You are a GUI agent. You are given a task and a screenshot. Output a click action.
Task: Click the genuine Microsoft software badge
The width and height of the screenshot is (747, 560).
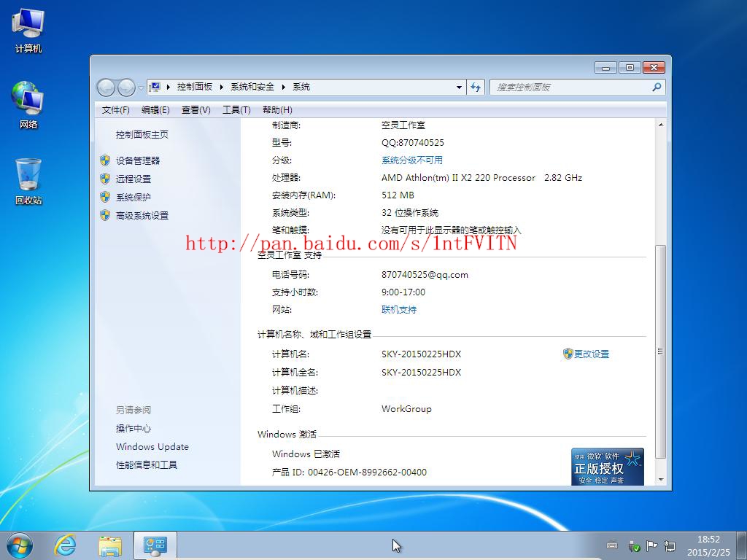point(608,466)
